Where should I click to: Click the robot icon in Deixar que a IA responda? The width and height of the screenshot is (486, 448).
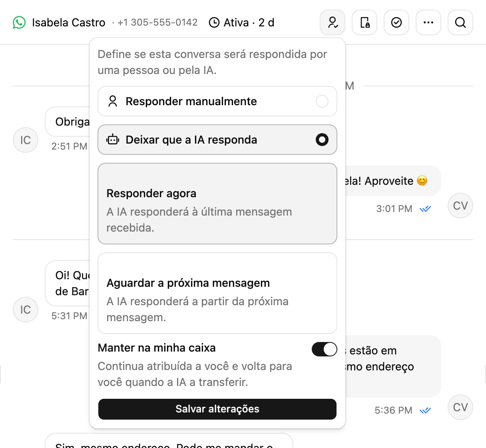coord(113,140)
